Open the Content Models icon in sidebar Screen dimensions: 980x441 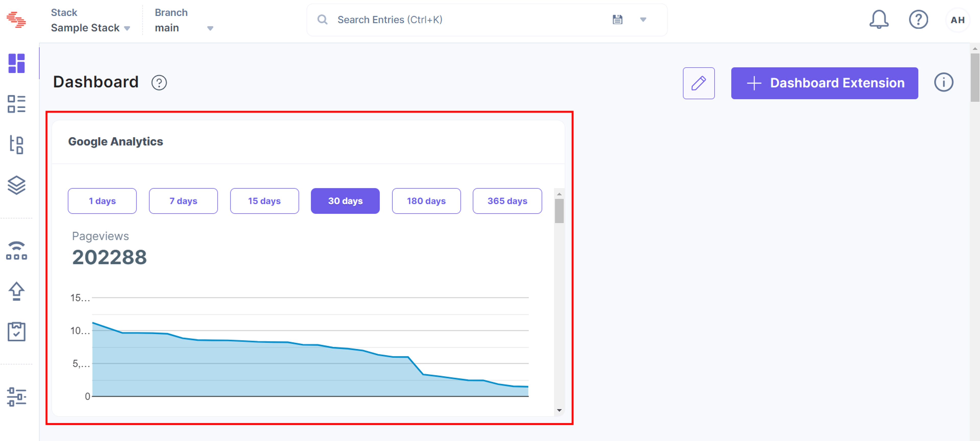coord(16,145)
